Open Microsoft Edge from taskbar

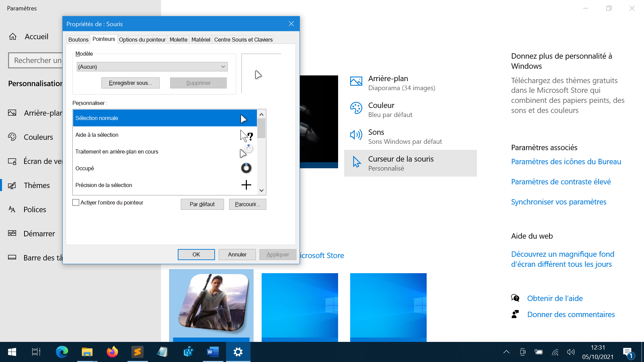point(62,352)
